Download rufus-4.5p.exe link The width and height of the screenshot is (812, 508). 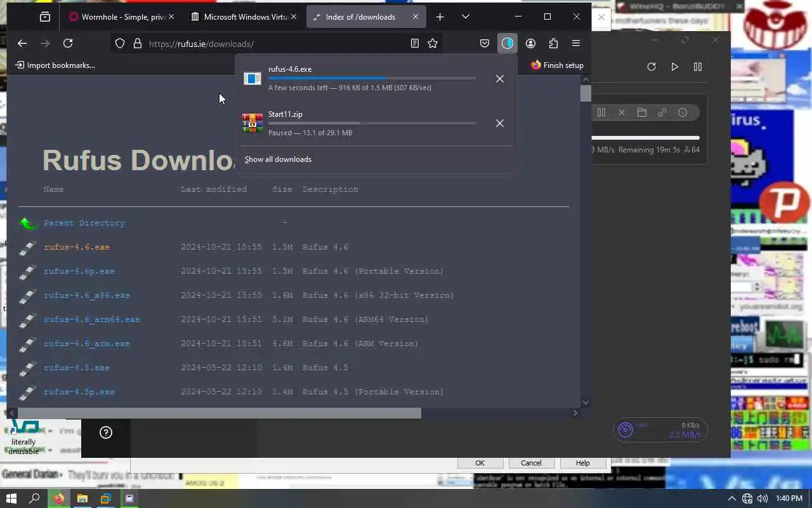(79, 392)
